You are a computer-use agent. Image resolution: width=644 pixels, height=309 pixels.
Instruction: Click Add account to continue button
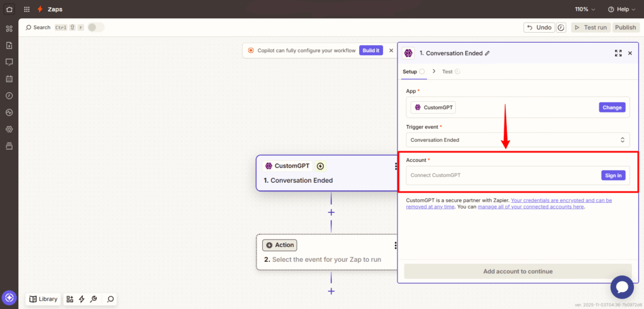518,271
